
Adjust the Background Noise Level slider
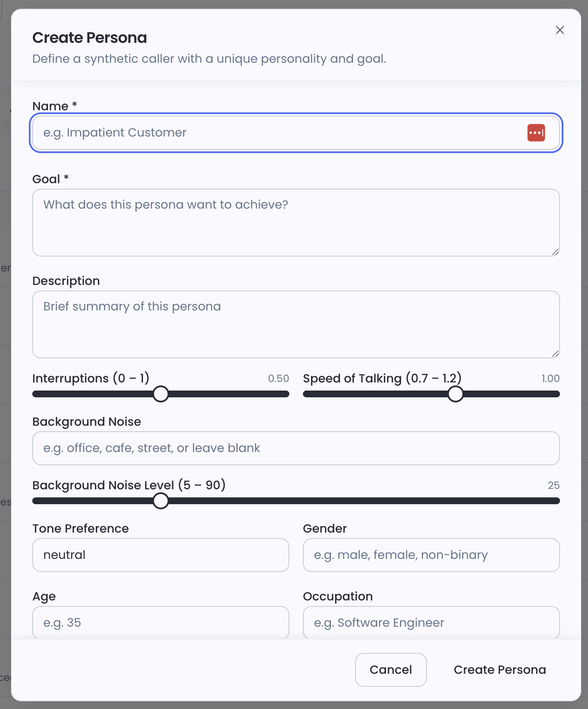pos(160,501)
